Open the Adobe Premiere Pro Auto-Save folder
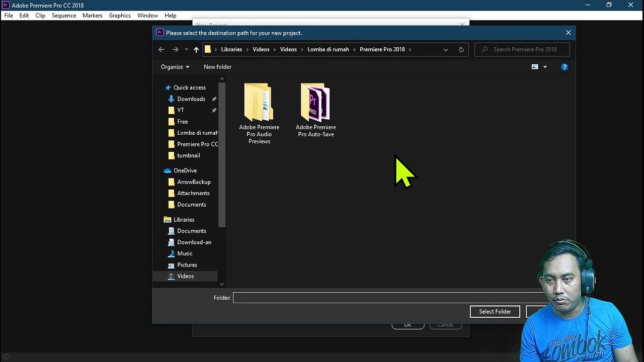Image resolution: width=644 pixels, height=362 pixels. [315, 110]
